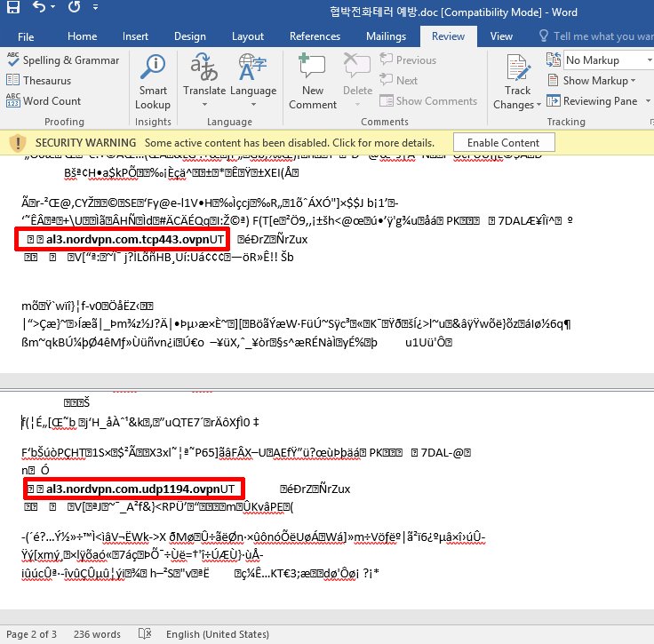
Task: Switch to the Home tab
Action: [82, 36]
